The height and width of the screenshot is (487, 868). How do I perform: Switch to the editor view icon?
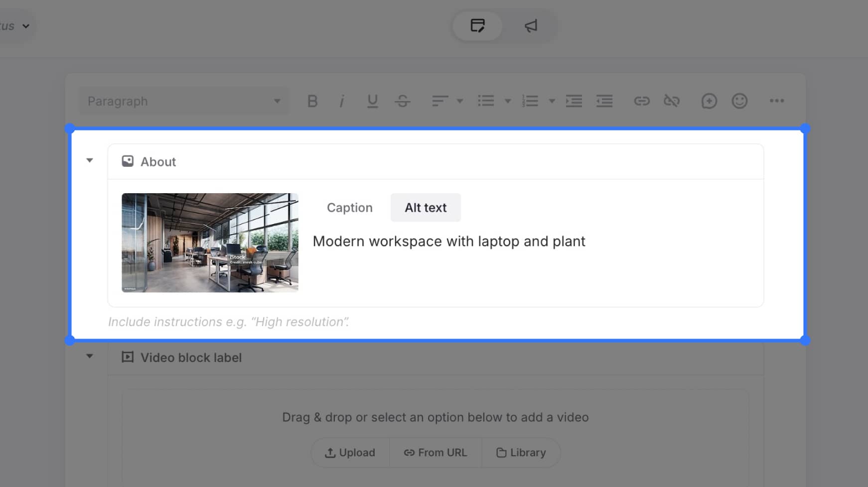click(477, 26)
